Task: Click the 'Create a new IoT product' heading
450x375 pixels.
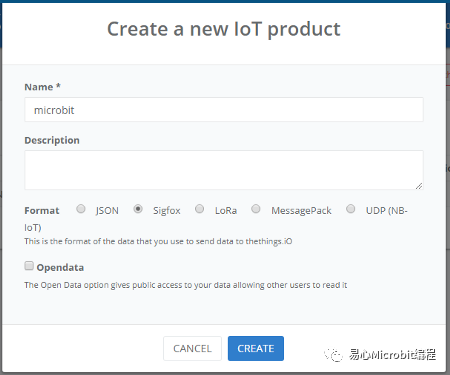Action: point(224,29)
